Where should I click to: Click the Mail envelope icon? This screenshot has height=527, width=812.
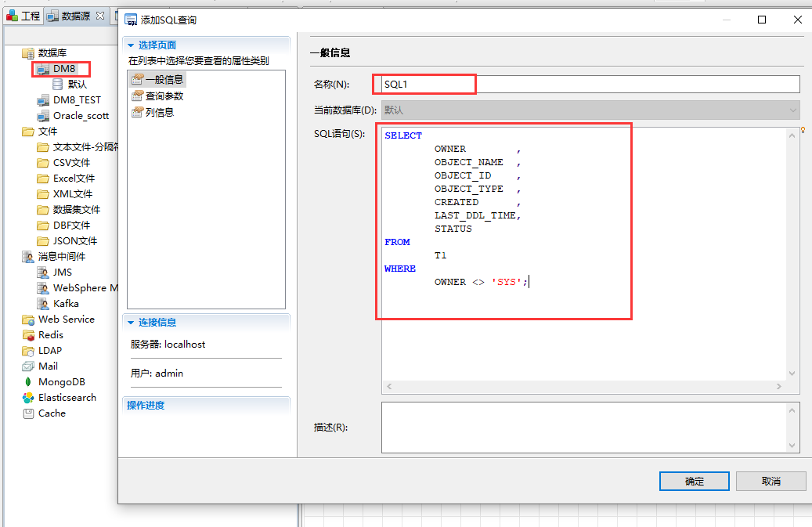pyautogui.click(x=28, y=366)
